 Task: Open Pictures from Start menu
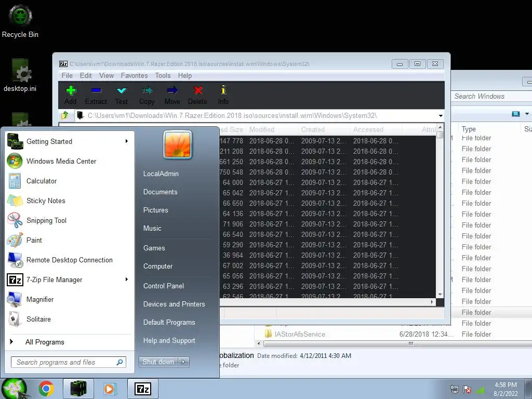[155, 210]
